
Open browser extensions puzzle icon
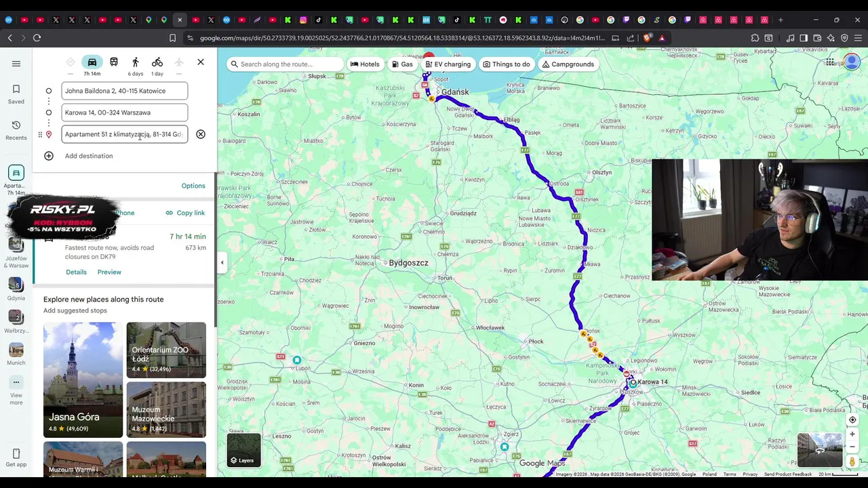(755, 38)
